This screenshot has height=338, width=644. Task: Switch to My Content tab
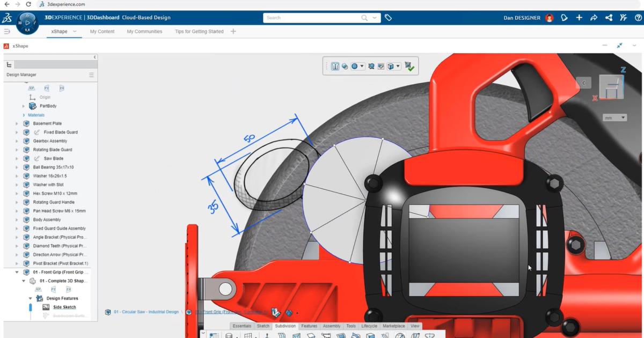(x=102, y=32)
